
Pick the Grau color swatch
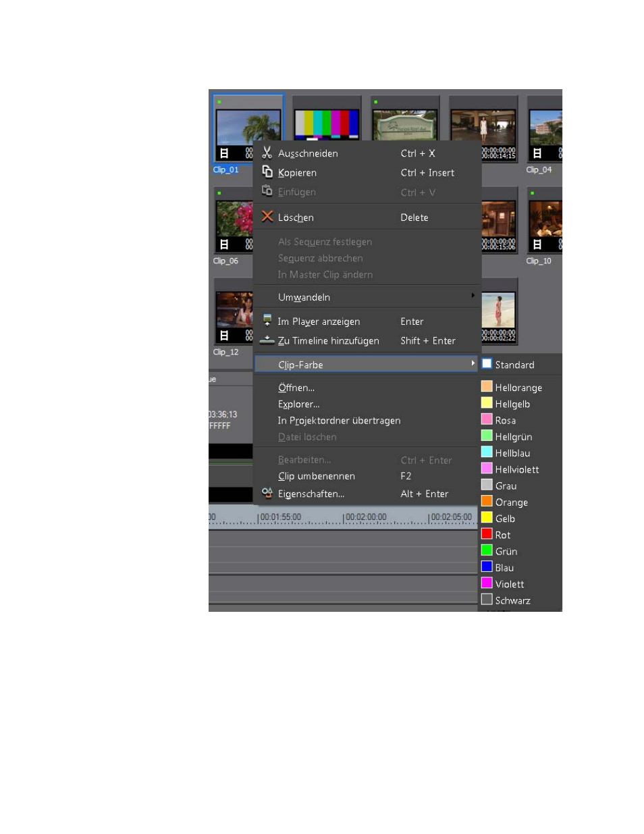point(487,485)
